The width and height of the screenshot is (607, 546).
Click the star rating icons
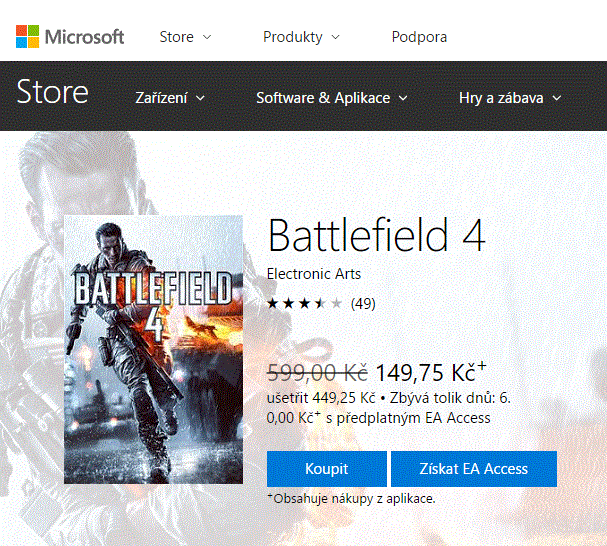[305, 303]
